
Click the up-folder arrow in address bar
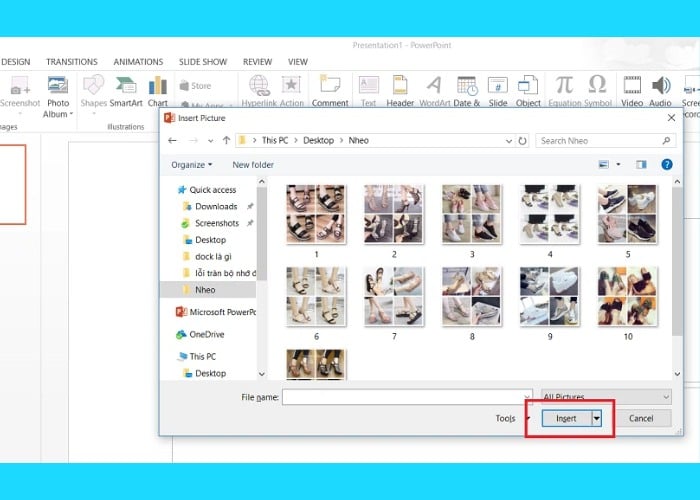(227, 141)
